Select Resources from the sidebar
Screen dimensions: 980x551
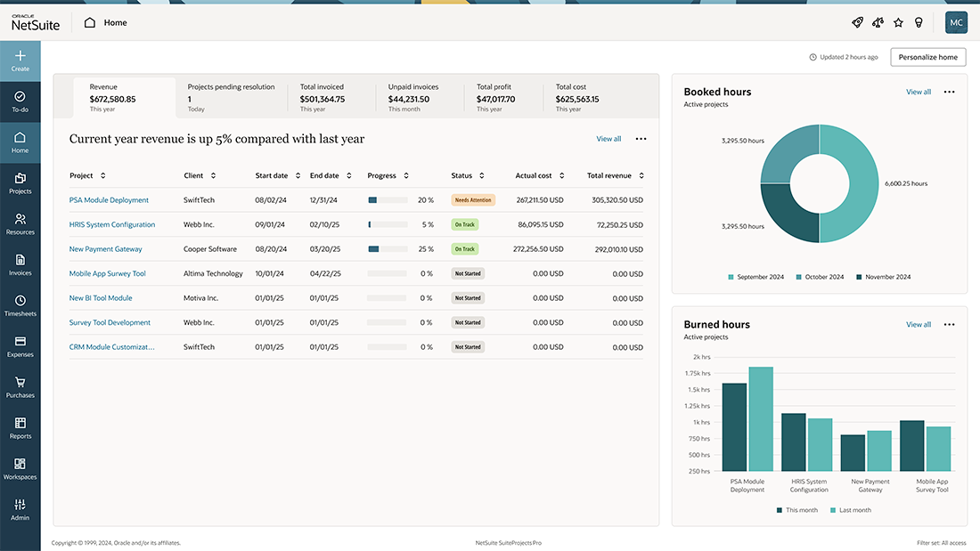tap(20, 225)
